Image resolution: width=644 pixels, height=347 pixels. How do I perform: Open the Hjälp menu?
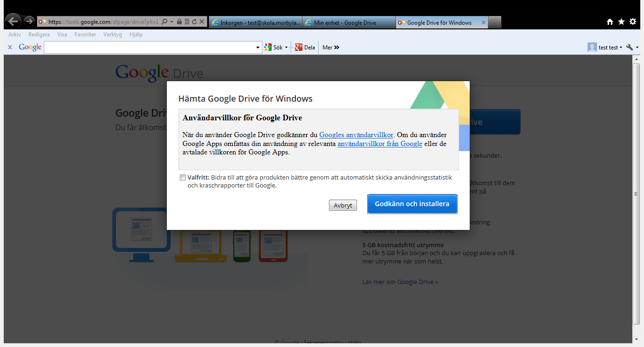click(136, 35)
